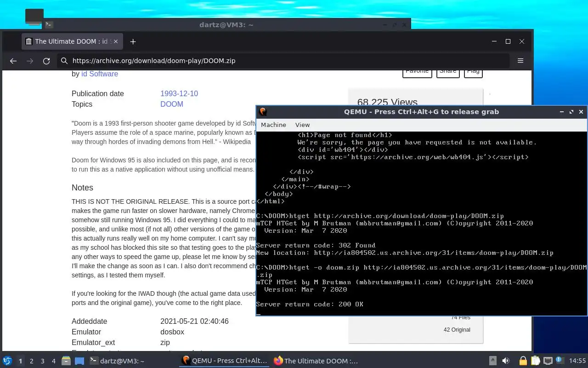Click the 'zip' Emulator_ext value

click(x=165, y=342)
